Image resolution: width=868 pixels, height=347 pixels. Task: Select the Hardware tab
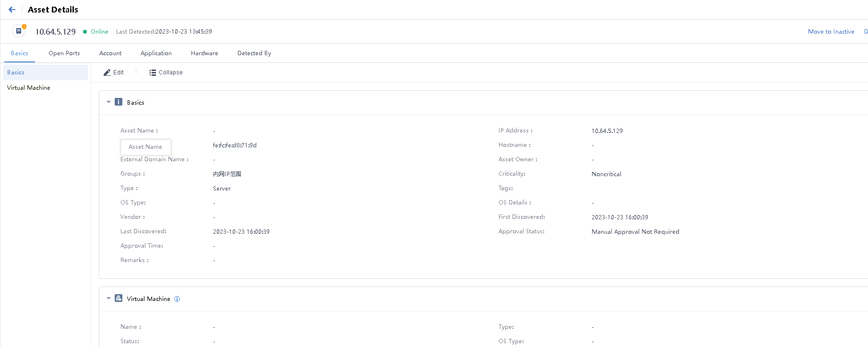pyautogui.click(x=204, y=53)
